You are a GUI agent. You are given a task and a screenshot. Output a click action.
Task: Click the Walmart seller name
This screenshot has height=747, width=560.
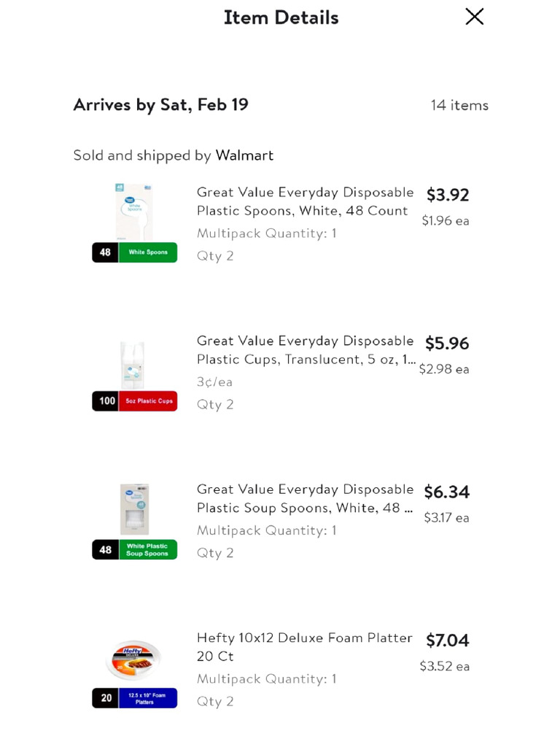tap(244, 155)
